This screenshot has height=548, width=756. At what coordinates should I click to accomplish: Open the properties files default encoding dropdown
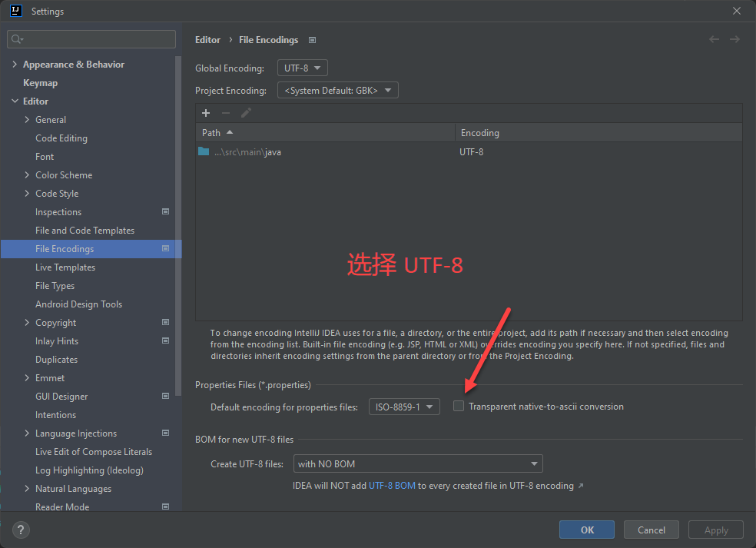point(404,407)
